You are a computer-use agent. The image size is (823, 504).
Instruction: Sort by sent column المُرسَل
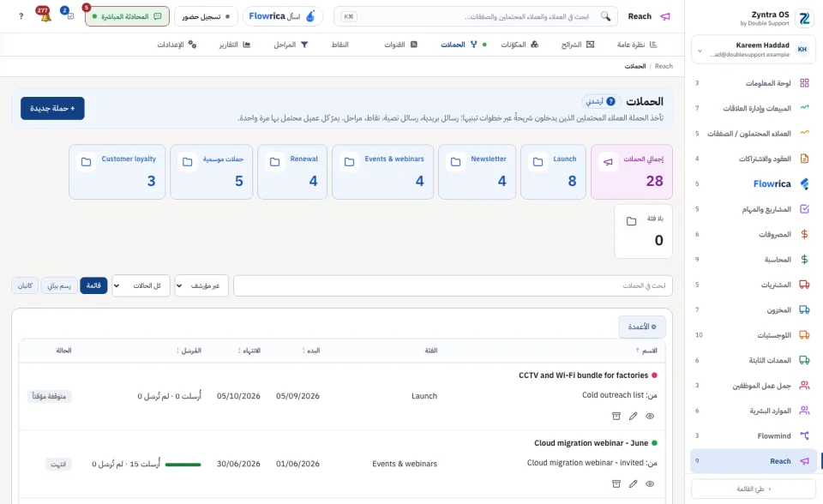click(189, 351)
